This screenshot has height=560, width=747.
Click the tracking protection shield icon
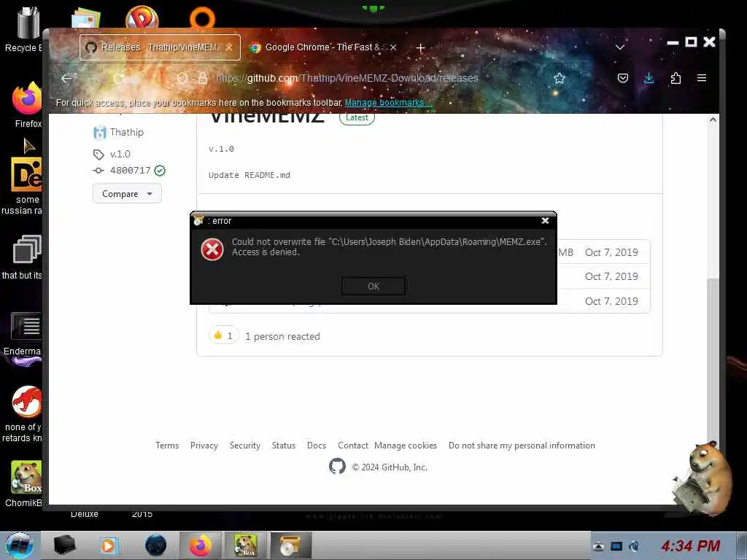pos(182,78)
